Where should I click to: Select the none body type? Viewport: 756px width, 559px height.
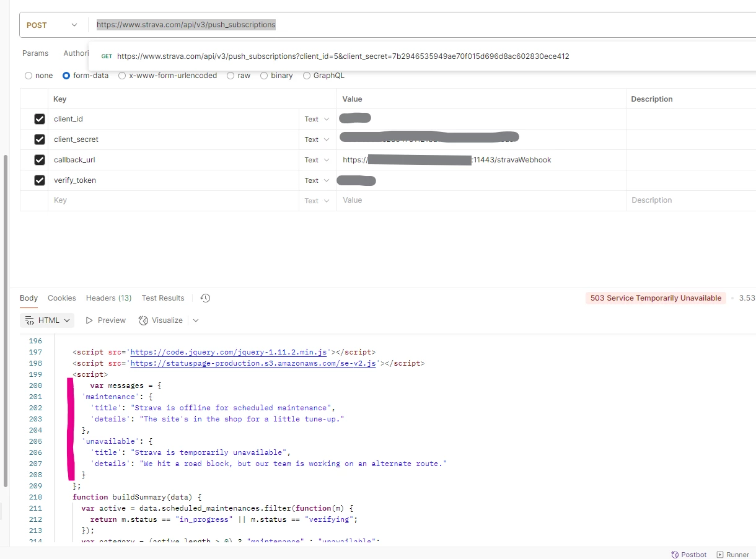pos(38,76)
